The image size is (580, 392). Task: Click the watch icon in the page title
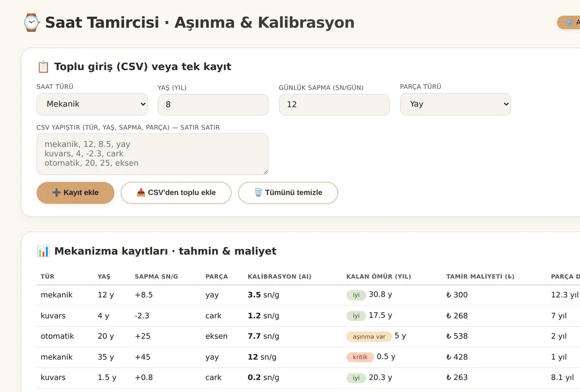coord(31,23)
